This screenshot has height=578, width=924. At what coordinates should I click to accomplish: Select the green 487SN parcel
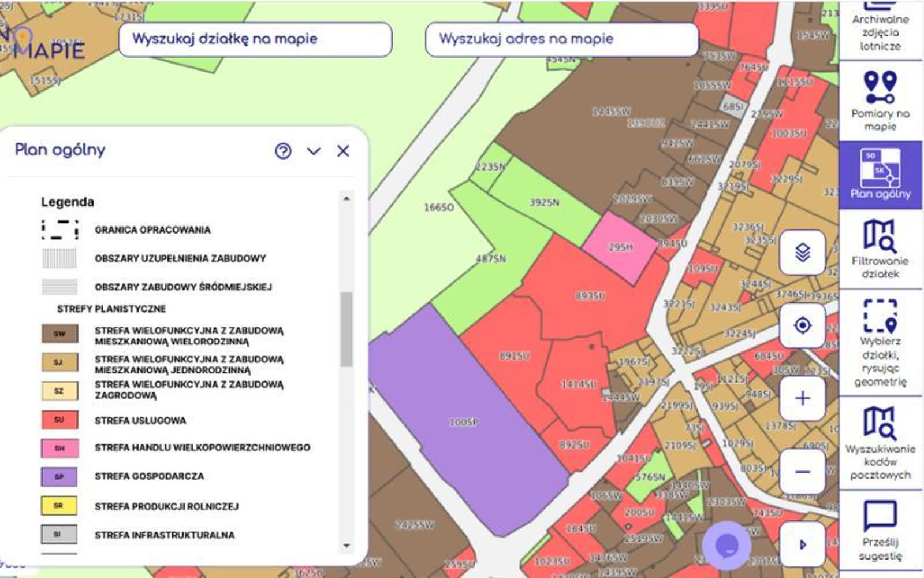pyautogui.click(x=491, y=259)
